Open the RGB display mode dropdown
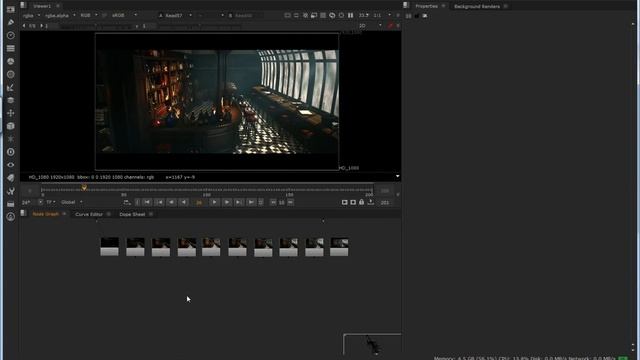This screenshot has width=640, height=360. [89, 16]
